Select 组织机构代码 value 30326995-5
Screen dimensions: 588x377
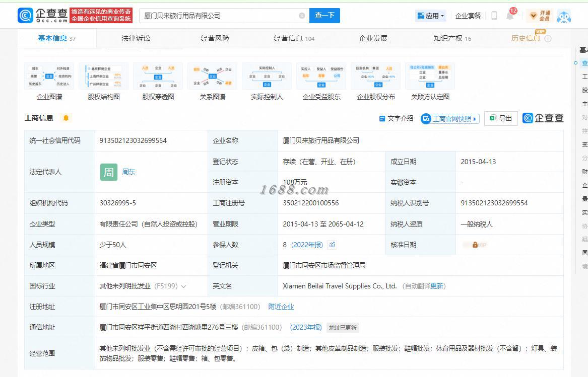[x=118, y=203]
